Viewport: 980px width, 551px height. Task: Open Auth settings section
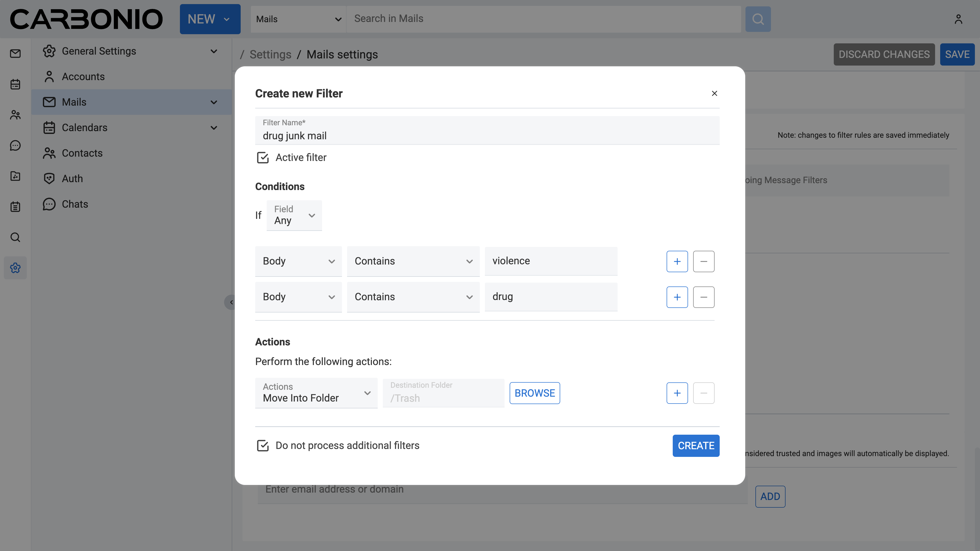pyautogui.click(x=72, y=178)
